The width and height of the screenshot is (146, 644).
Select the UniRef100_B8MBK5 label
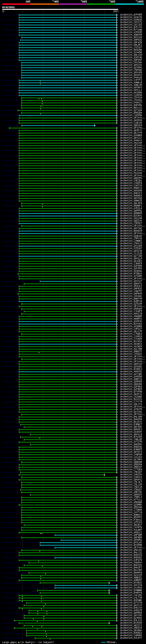point(131,213)
